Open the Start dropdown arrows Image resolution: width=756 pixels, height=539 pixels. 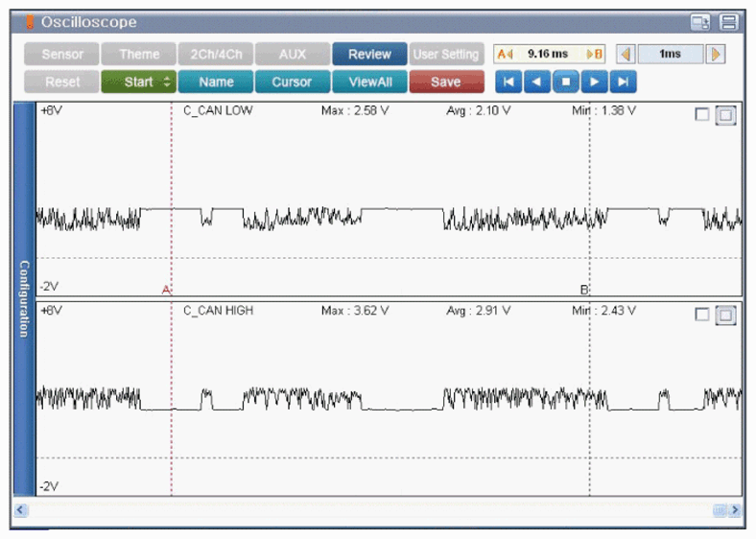tap(167, 82)
